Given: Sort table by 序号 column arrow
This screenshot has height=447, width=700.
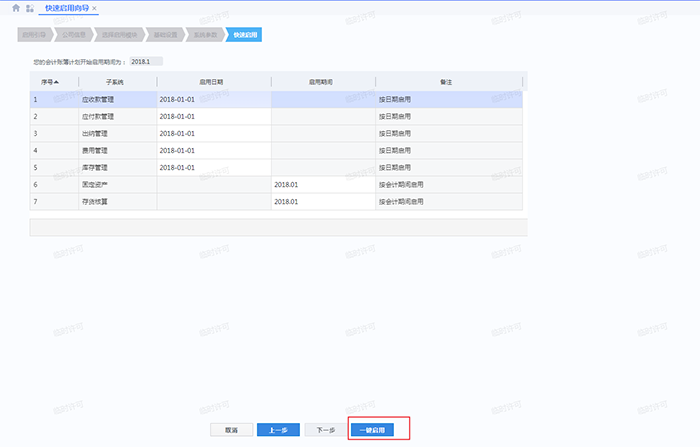Looking at the screenshot, I should 56,82.
